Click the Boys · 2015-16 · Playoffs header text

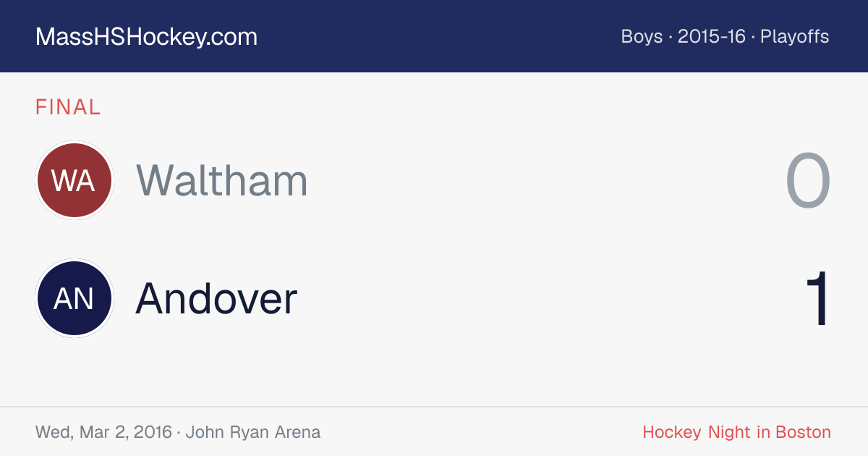tap(725, 36)
